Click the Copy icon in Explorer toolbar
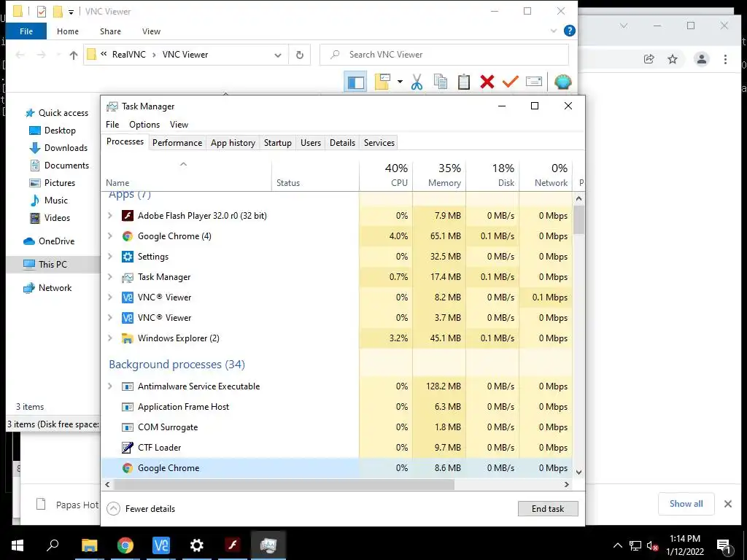 (x=441, y=82)
